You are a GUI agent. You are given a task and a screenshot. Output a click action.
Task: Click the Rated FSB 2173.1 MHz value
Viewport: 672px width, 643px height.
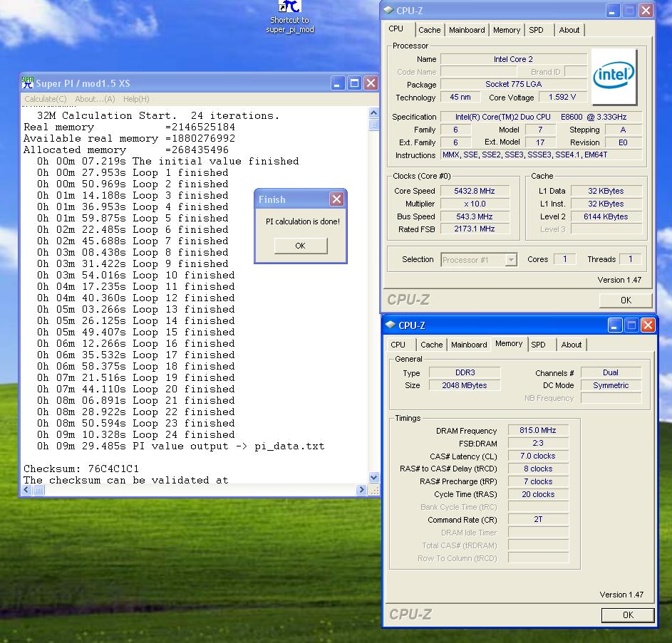click(x=475, y=229)
